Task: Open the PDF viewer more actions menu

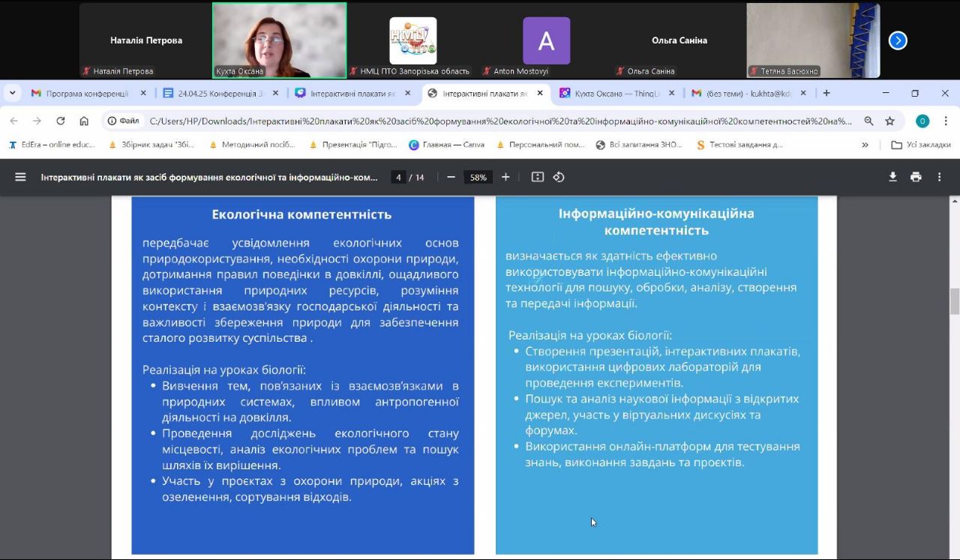Action: 939,177
